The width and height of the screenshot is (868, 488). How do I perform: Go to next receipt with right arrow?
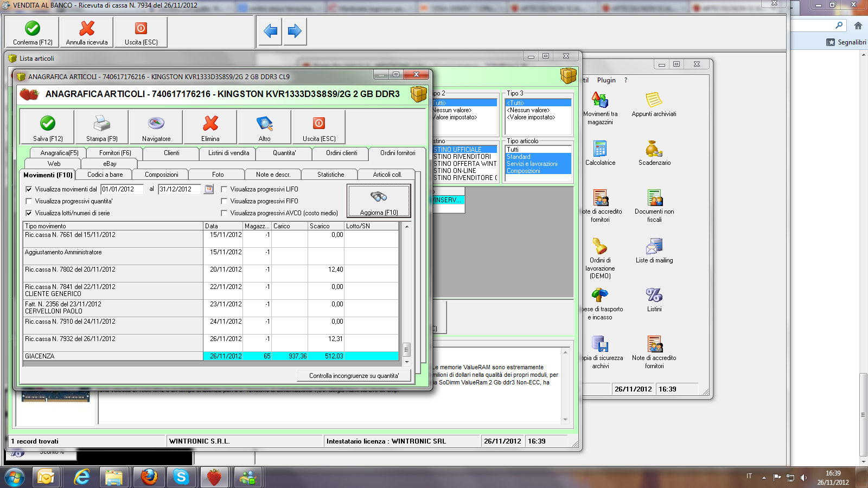(x=295, y=31)
